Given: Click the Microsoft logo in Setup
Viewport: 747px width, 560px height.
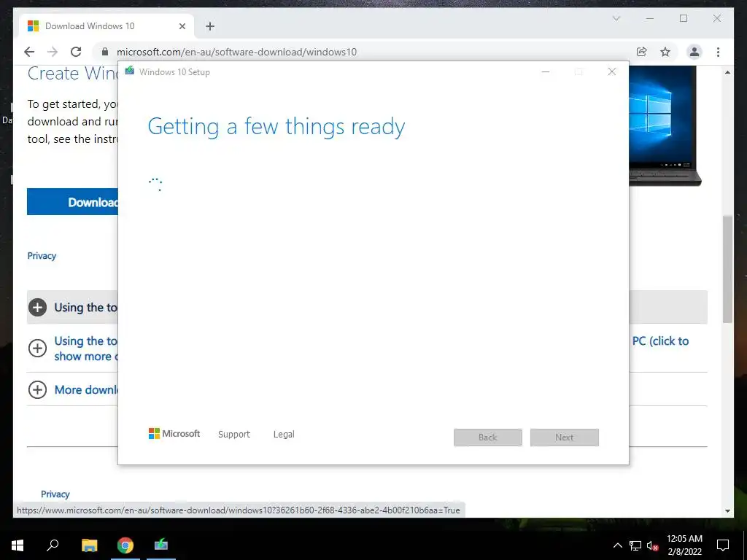Looking at the screenshot, I should click(x=174, y=433).
